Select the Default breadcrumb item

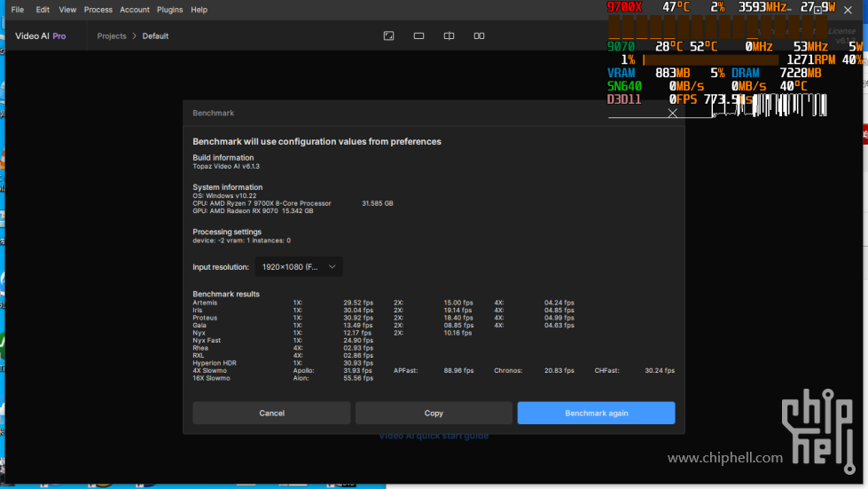pos(155,36)
